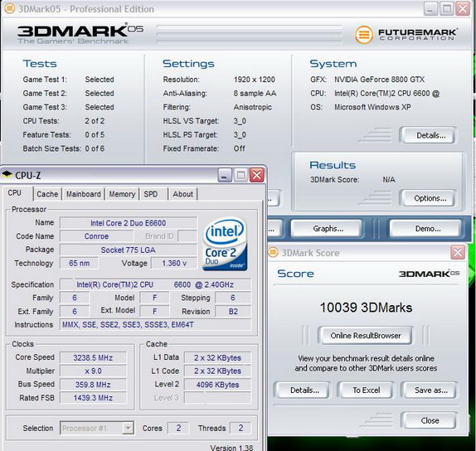Click the L1 Code value 2 x 32 KBytes

coord(217,371)
